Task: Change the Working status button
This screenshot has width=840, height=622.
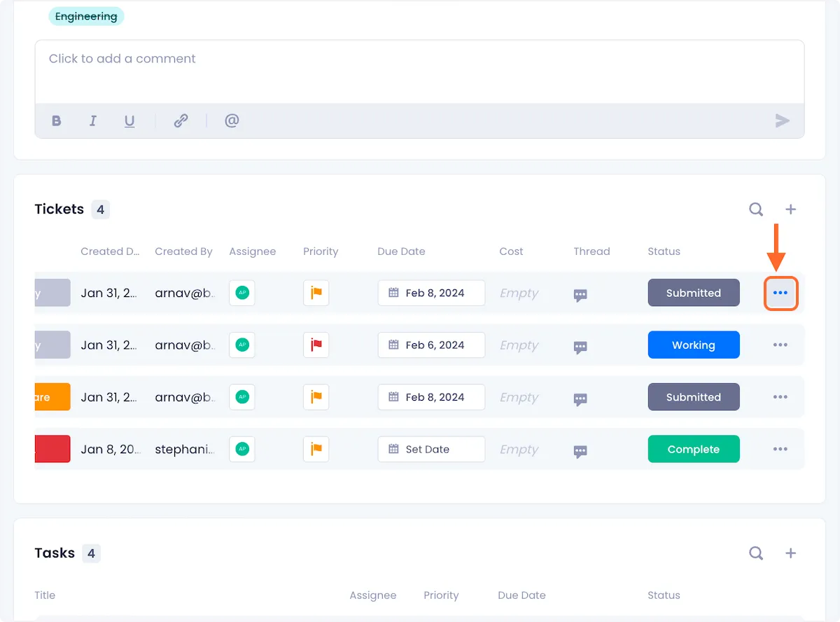Action: point(694,345)
